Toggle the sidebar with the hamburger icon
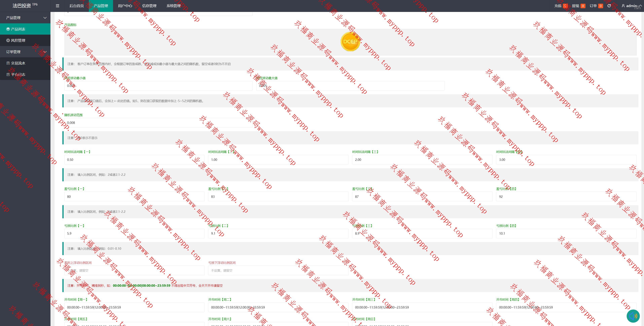 pyautogui.click(x=58, y=6)
